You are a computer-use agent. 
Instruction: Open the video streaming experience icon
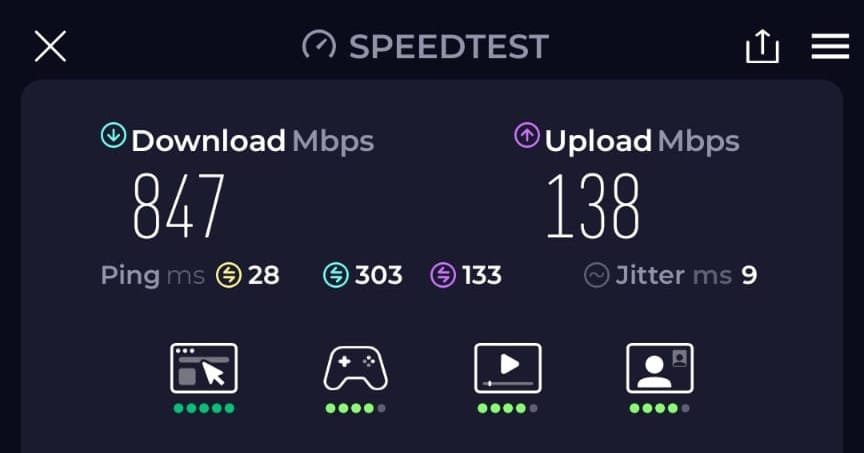pyautogui.click(x=507, y=368)
